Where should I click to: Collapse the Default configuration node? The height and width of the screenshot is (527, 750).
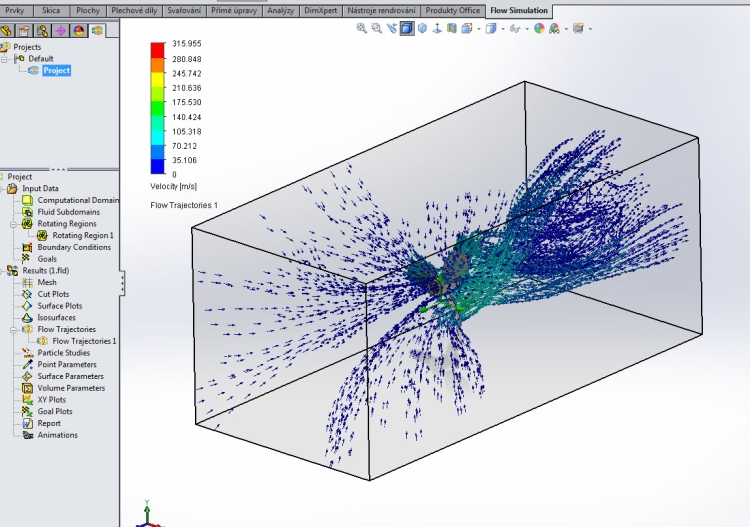click(x=4, y=59)
